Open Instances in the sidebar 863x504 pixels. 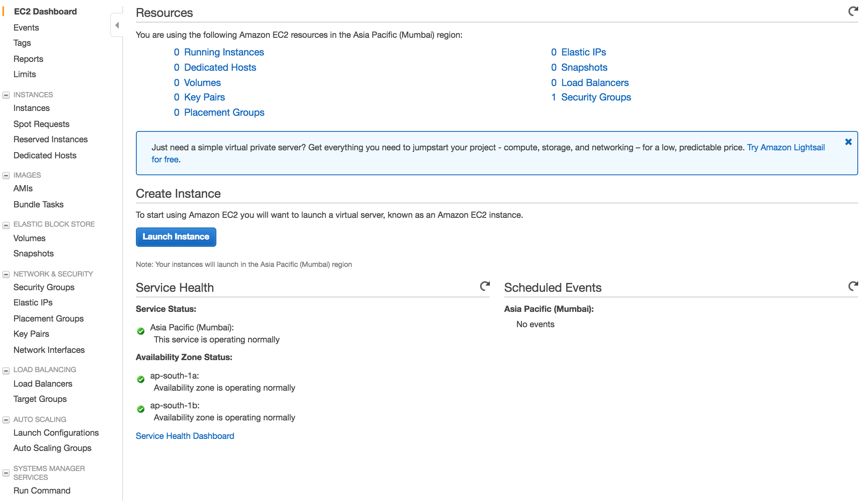pos(31,108)
